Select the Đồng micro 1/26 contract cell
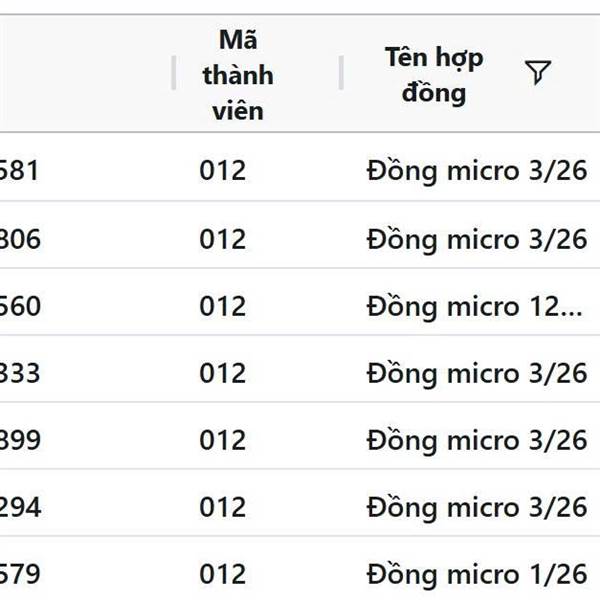This screenshot has height=600, width=600. point(476,575)
